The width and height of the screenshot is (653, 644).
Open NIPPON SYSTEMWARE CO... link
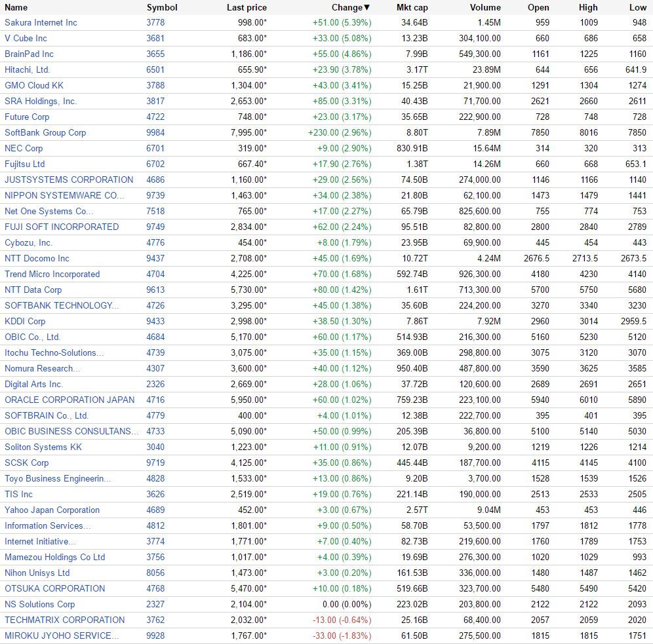click(x=64, y=195)
